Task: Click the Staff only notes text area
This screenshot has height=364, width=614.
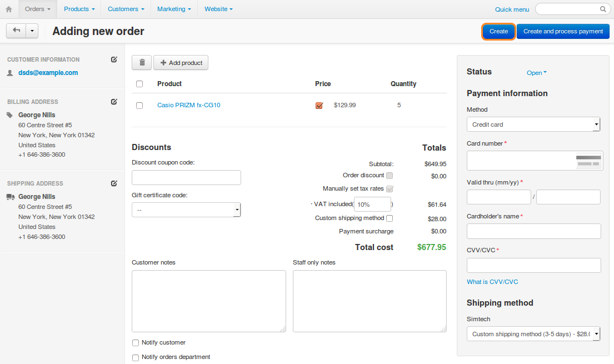Action: (x=370, y=301)
